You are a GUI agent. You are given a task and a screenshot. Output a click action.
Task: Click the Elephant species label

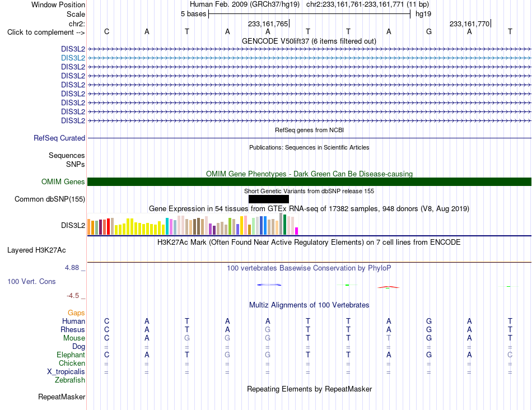point(71,355)
